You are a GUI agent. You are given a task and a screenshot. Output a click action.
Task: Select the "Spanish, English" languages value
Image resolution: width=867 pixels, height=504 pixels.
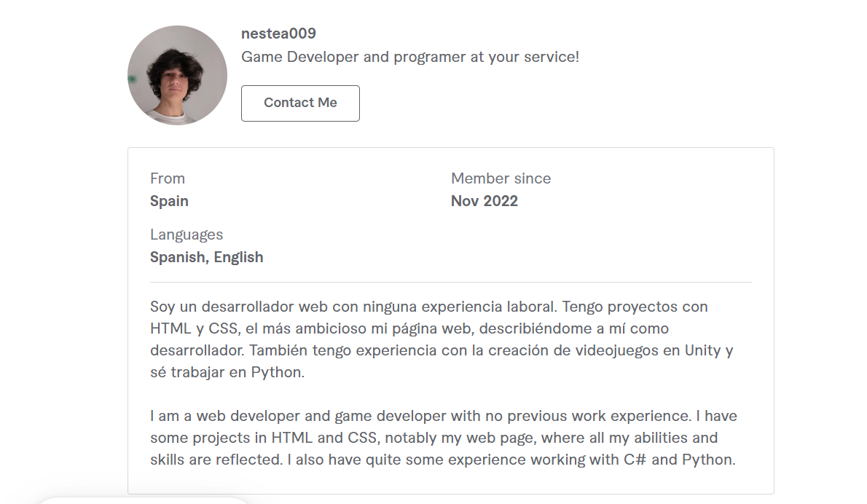[x=206, y=257]
